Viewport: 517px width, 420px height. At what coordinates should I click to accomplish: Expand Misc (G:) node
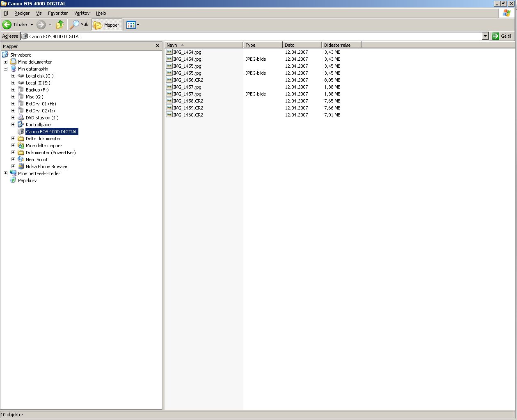tap(13, 96)
